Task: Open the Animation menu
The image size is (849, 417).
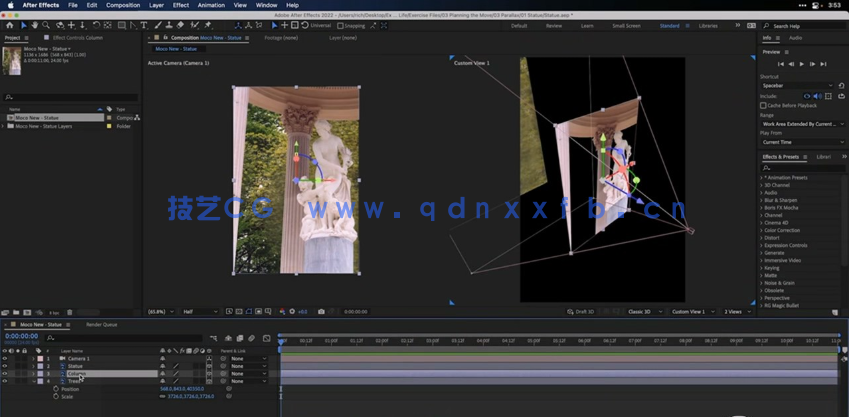Action: (x=211, y=5)
